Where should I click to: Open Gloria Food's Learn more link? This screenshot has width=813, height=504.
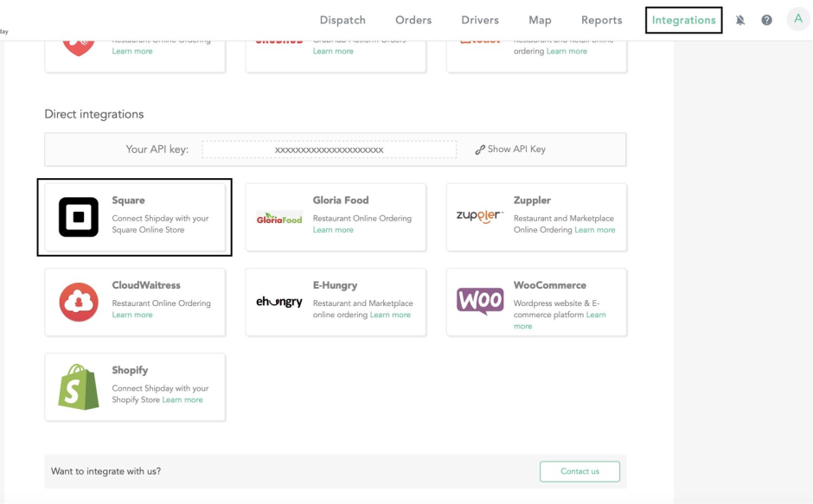coord(333,230)
